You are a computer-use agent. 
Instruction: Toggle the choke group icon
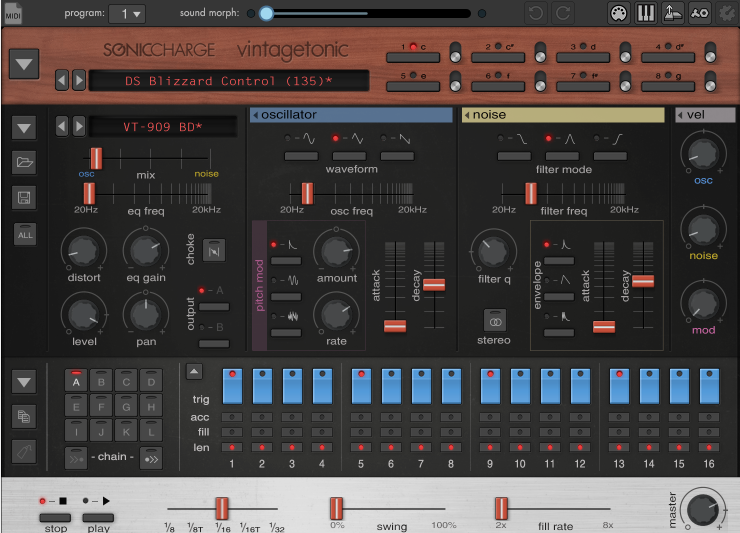coord(214,250)
